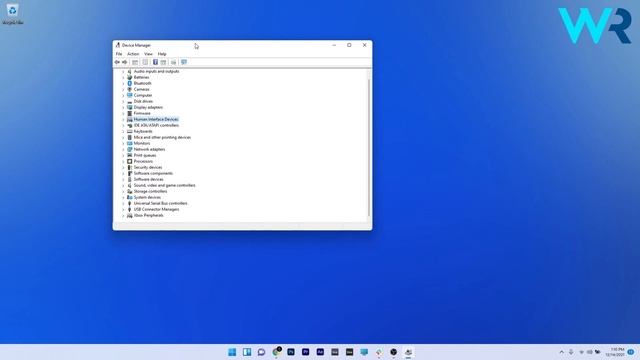Click the Processors category icon
640x360 pixels.
coord(129,161)
